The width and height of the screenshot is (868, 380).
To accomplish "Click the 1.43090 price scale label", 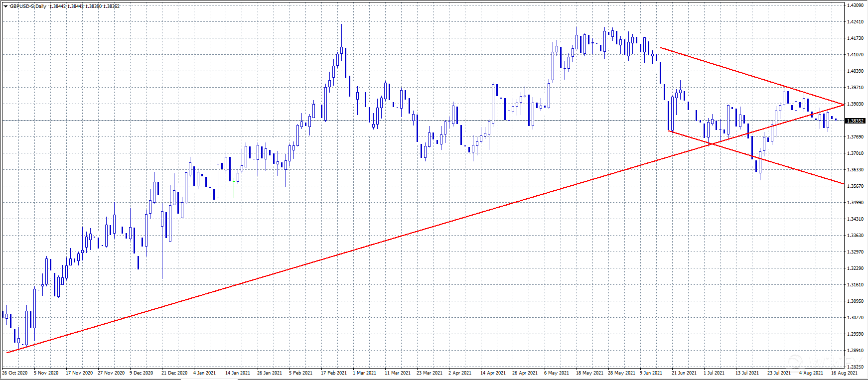I will click(855, 5).
